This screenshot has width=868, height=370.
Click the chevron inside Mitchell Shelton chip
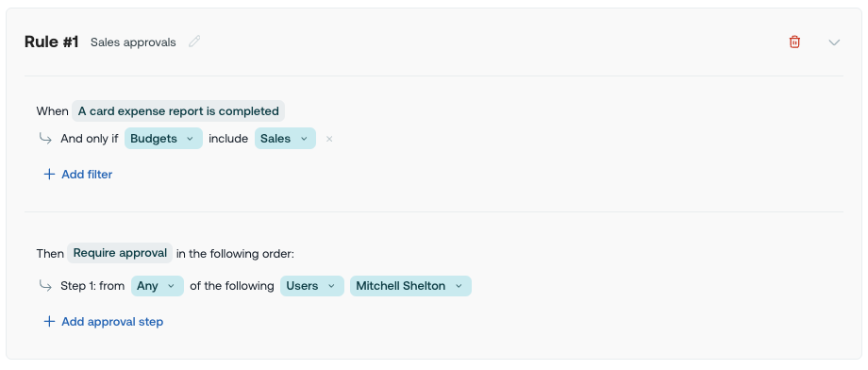click(459, 286)
